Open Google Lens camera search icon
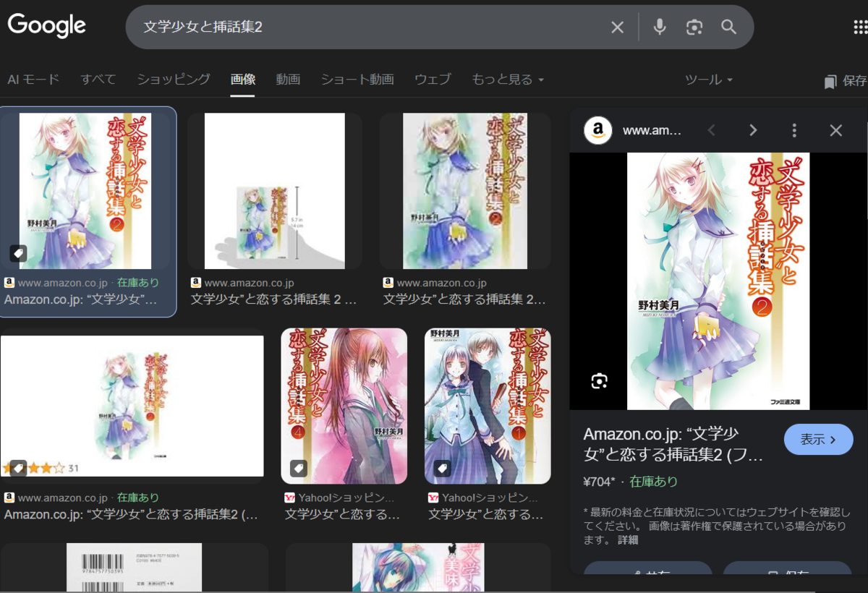 tap(694, 27)
